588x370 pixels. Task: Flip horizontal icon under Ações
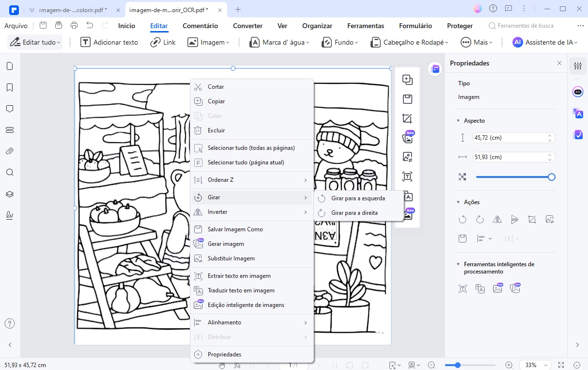point(497,220)
